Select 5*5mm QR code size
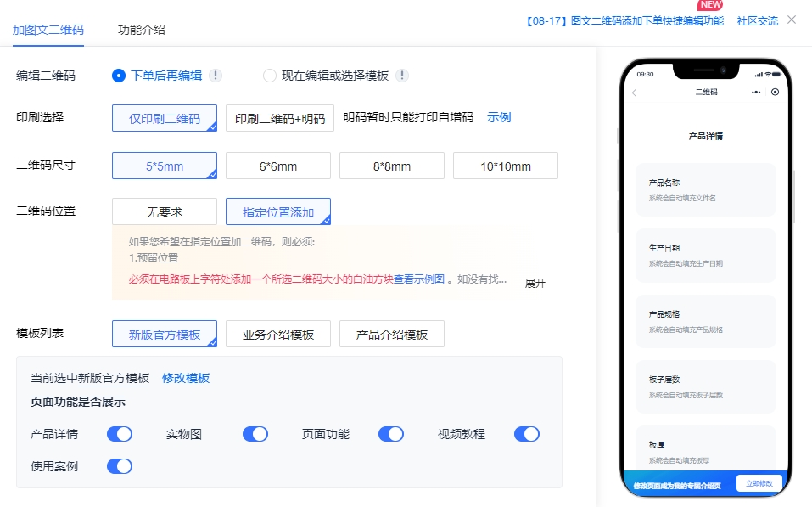Screen dimensions: 812x507 tap(165, 166)
